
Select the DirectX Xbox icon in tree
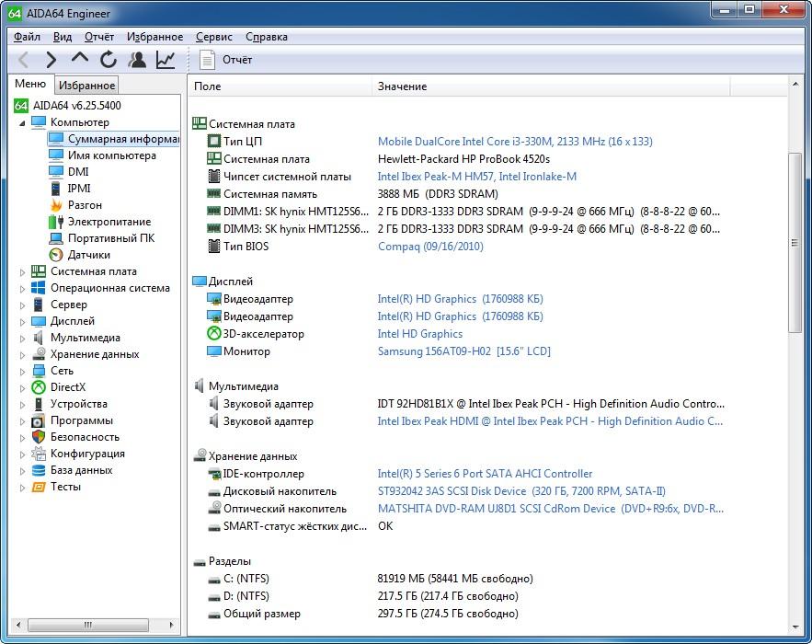click(x=39, y=387)
